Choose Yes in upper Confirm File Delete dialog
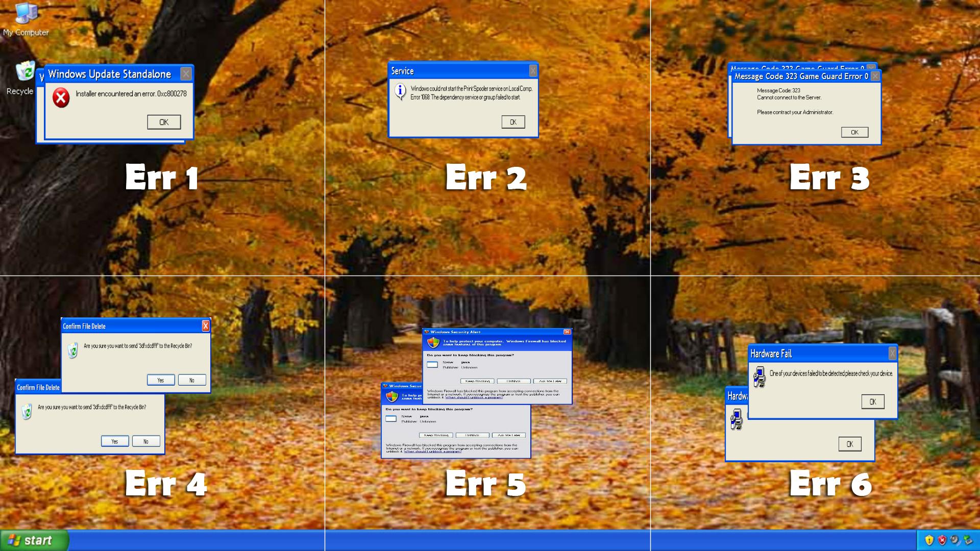The width and height of the screenshot is (980, 551). [x=161, y=380]
